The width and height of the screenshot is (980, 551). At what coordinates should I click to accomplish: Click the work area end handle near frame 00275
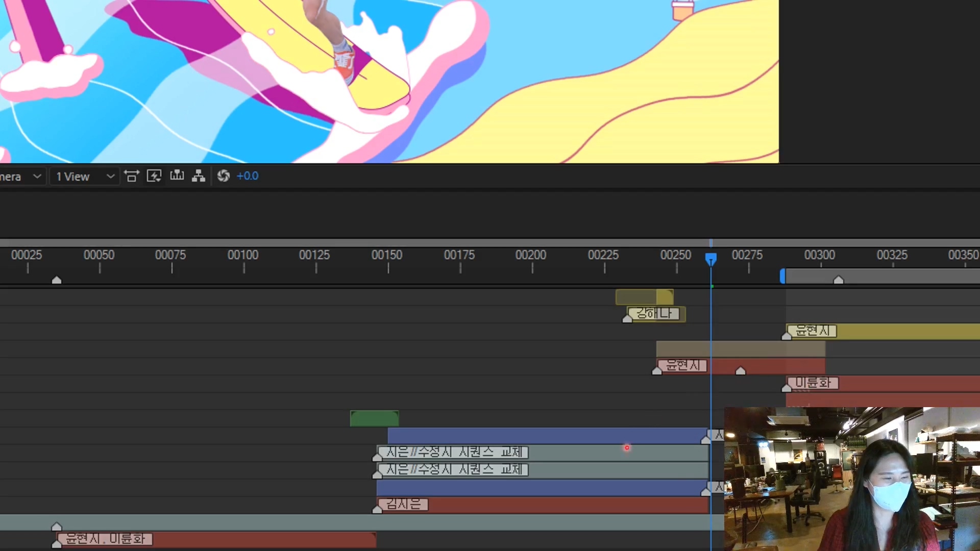(783, 275)
